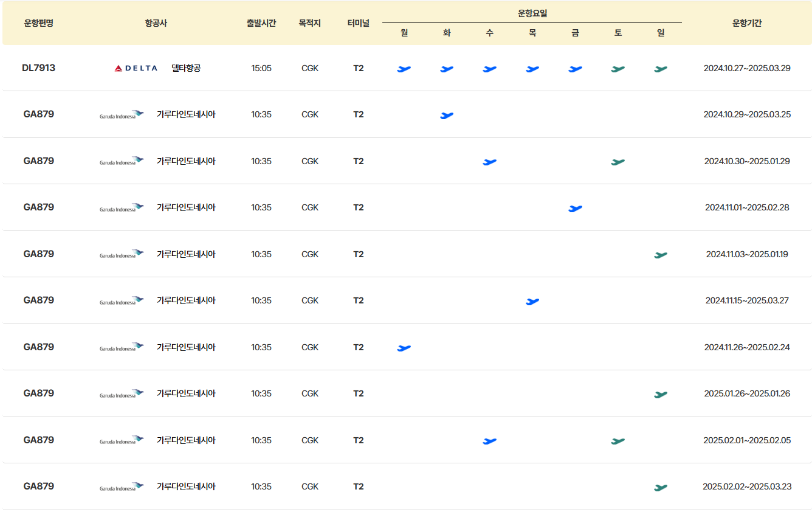Click Garuda Indonesia logo in 2024.11.15~2025.03.27 row

[x=122, y=300]
